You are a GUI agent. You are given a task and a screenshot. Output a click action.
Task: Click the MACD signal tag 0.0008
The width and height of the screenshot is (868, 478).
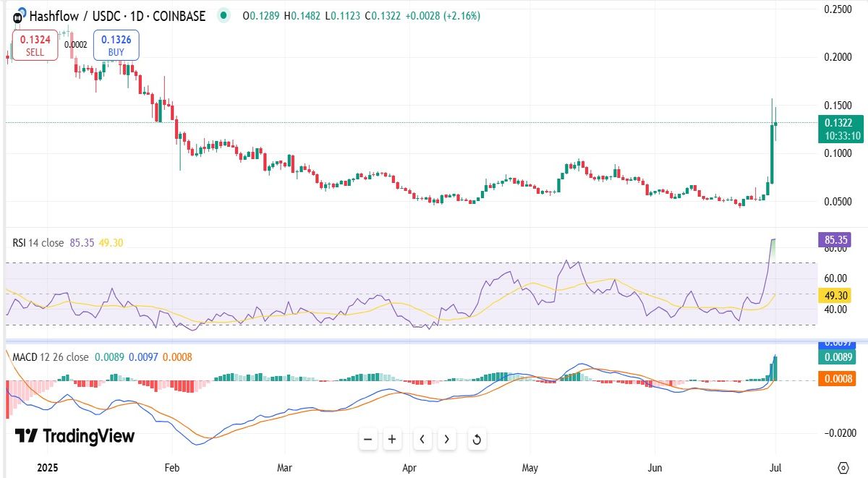tap(837, 378)
